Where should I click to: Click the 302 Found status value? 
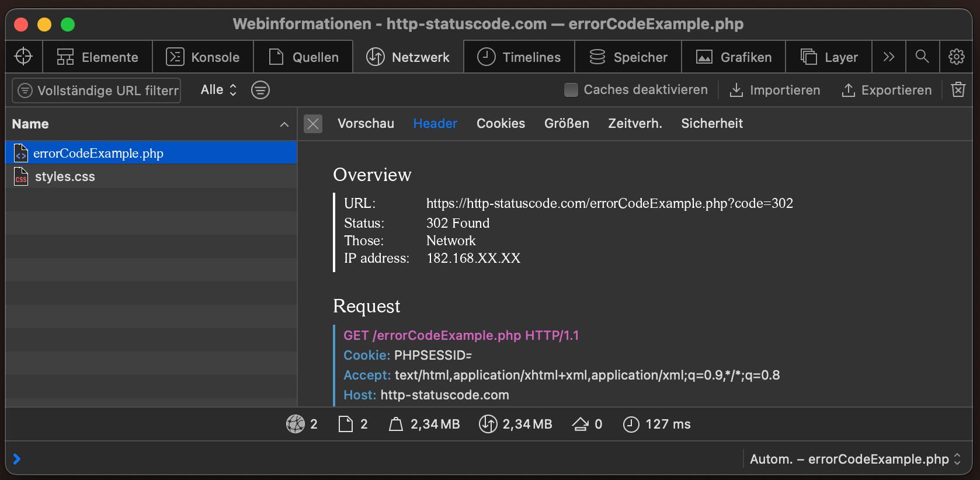coord(458,223)
